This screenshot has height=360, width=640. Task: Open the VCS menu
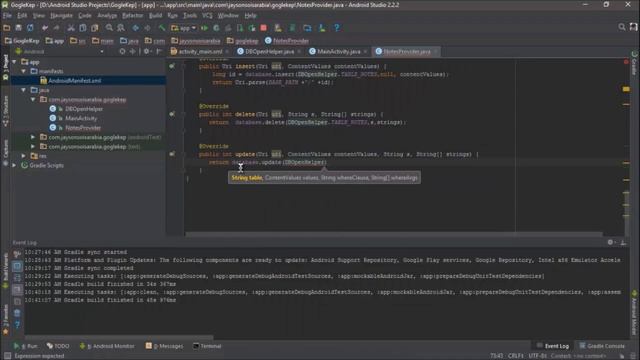(207, 16)
